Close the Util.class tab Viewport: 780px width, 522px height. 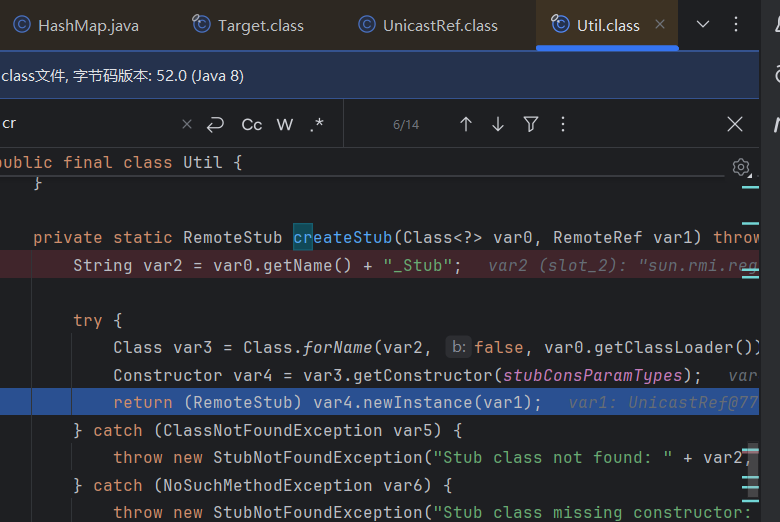659,25
